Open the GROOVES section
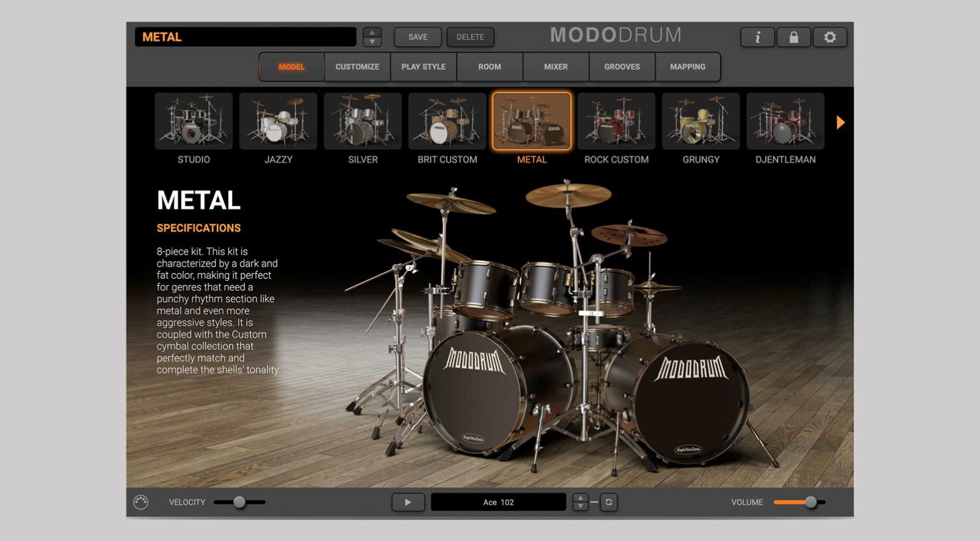This screenshot has width=980, height=541. (621, 66)
